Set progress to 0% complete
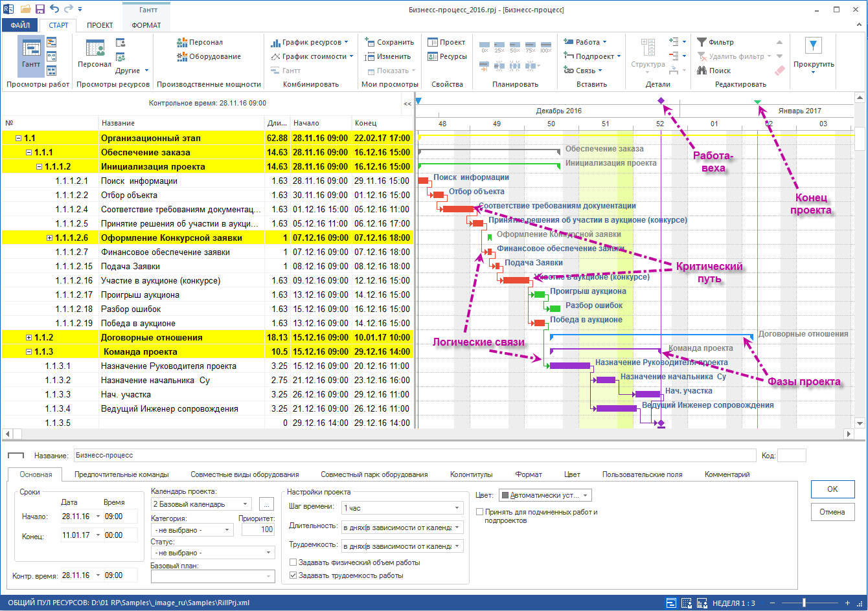The width and height of the screenshot is (868, 611). pos(485,47)
